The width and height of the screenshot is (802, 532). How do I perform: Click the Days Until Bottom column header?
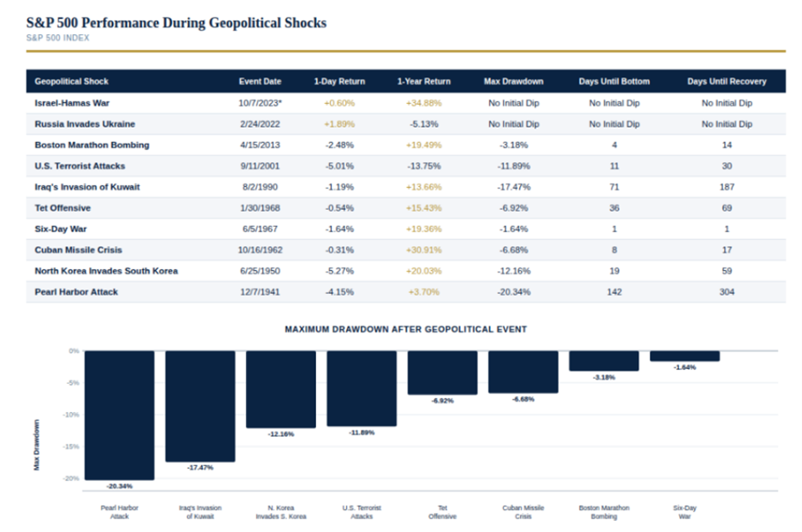click(x=613, y=81)
